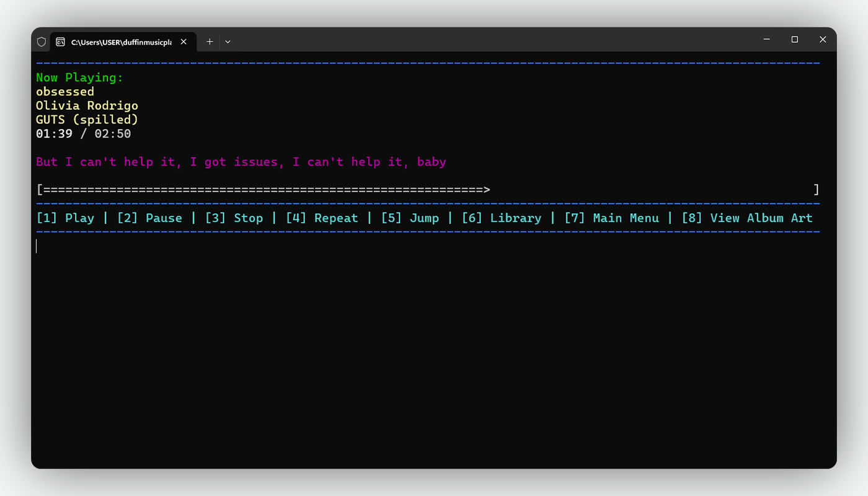The width and height of the screenshot is (868, 496).
Task: Click the terminal icon in the tab
Action: click(x=60, y=42)
